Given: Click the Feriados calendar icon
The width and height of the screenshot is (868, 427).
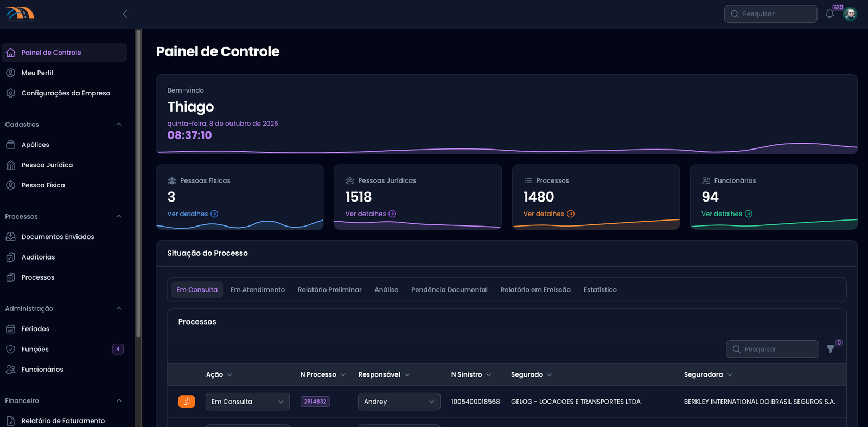Looking at the screenshot, I should (10, 329).
